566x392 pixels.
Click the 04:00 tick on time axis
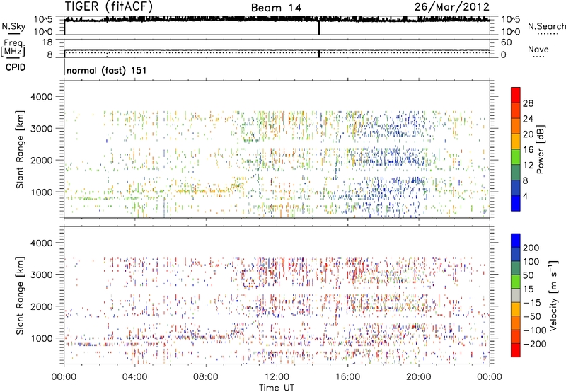click(x=134, y=376)
